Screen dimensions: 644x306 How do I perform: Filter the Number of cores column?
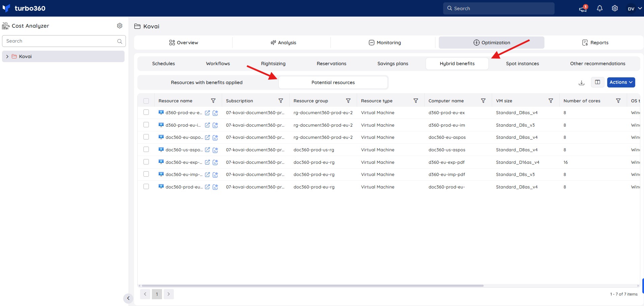click(618, 101)
